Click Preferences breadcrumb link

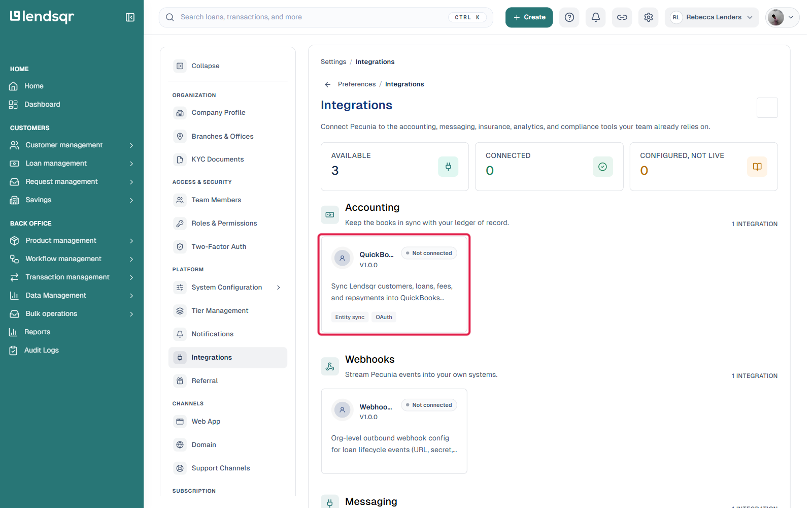(357, 84)
